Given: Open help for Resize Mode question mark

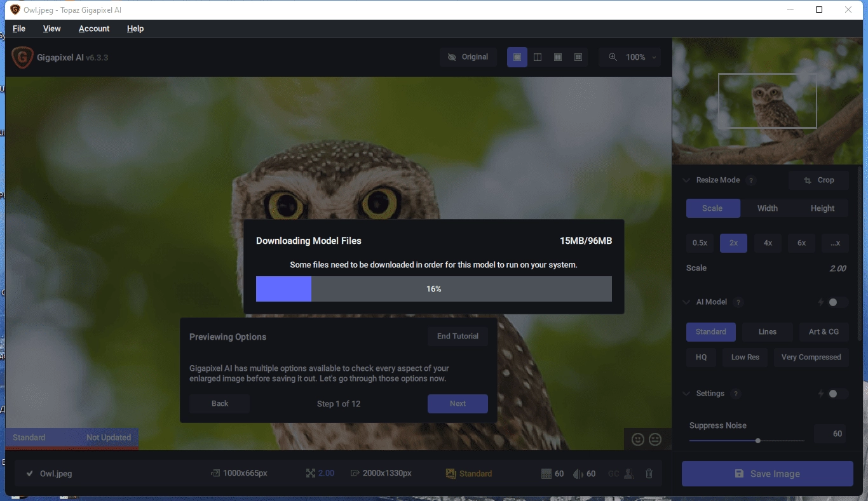Looking at the screenshot, I should [x=751, y=180].
